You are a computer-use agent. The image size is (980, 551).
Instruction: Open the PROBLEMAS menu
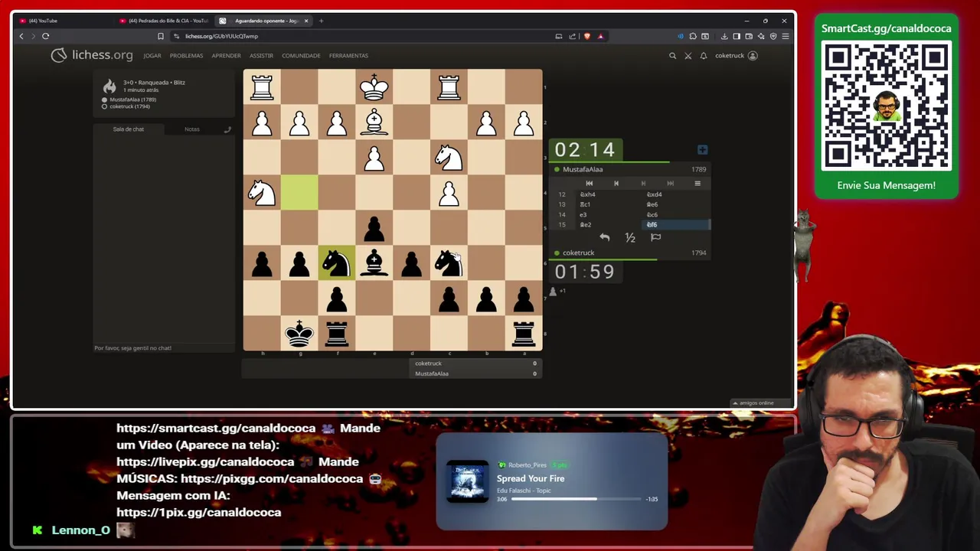tap(186, 56)
